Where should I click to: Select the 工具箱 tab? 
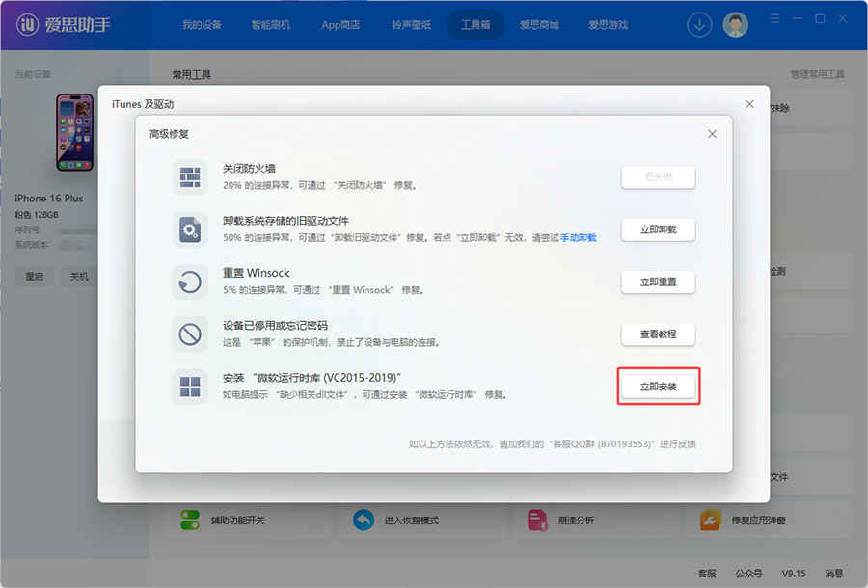(475, 25)
